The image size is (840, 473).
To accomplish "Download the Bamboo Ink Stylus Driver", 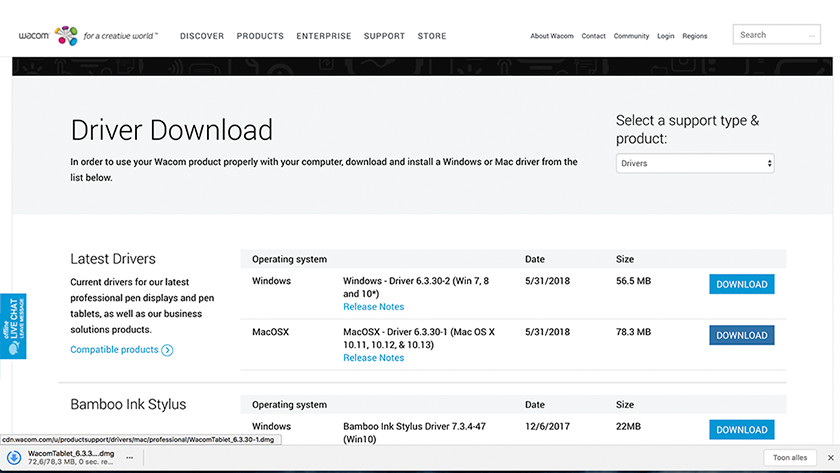I will (741, 429).
